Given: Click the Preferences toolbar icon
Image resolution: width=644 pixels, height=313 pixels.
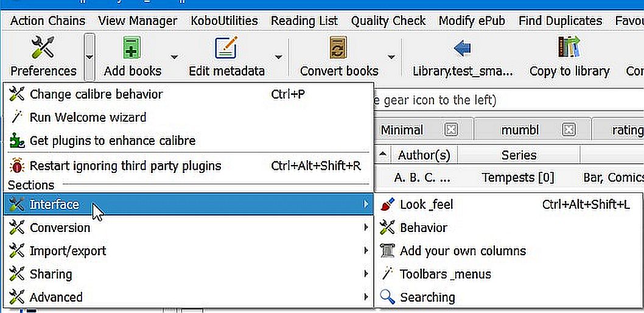Looking at the screenshot, I should pyautogui.click(x=43, y=47).
